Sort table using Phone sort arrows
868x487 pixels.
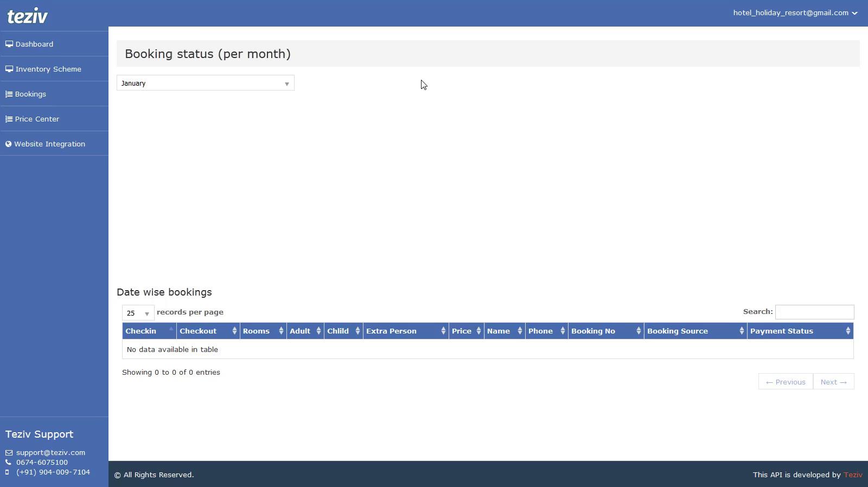tap(563, 331)
